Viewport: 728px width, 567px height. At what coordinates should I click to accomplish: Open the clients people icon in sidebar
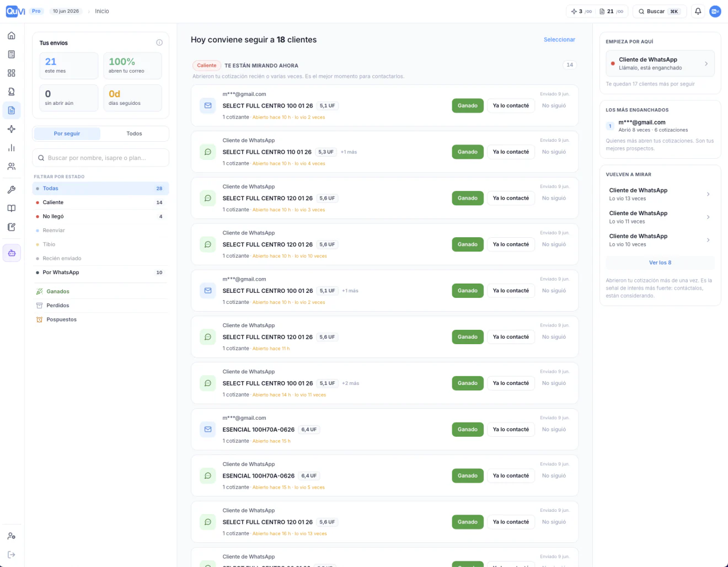click(12, 167)
